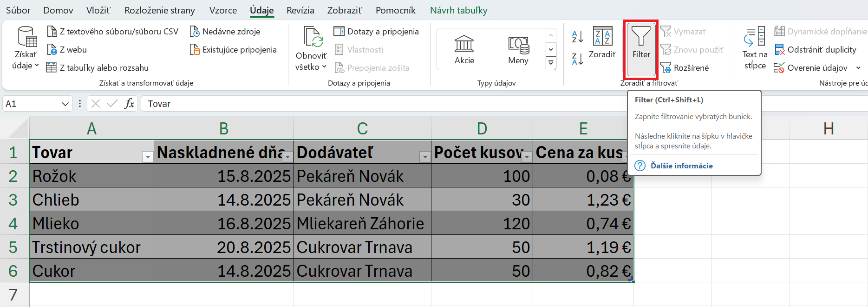This screenshot has height=307, width=868.
Task: Expand the Name Box dropdown
Action: [65, 104]
